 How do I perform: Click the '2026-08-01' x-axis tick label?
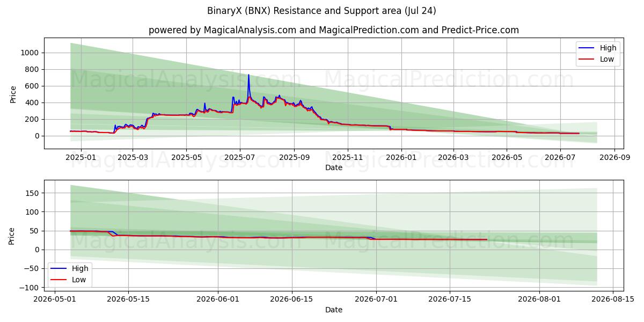[x=539, y=299]
